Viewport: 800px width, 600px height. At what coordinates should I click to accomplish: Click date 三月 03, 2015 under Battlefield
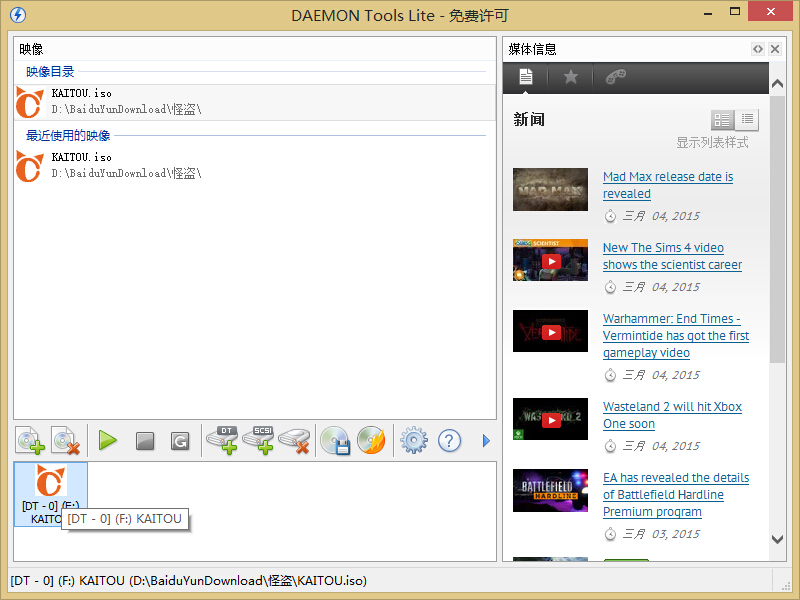click(661, 534)
